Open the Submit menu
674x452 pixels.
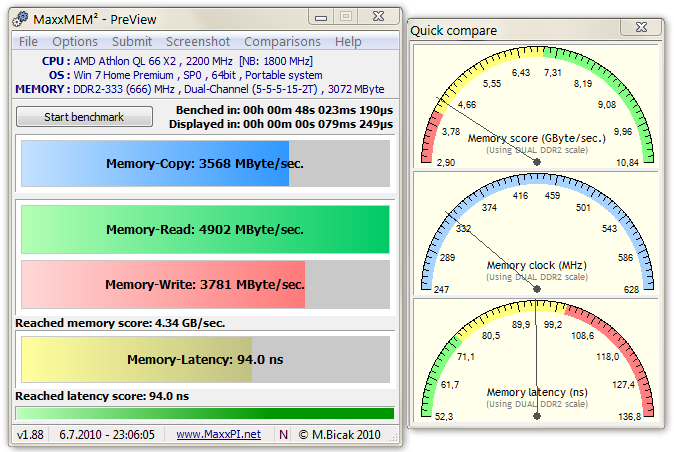[x=132, y=41]
